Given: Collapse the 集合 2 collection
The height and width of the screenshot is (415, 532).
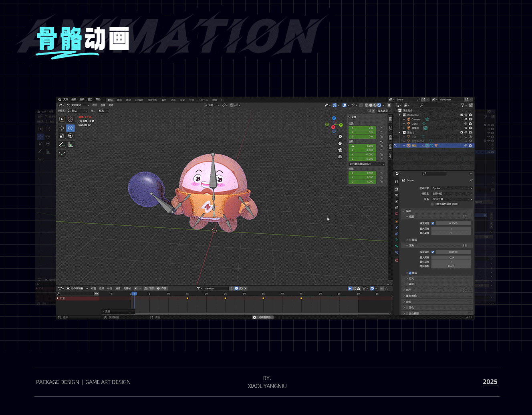Looking at the screenshot, I should (x=400, y=132).
